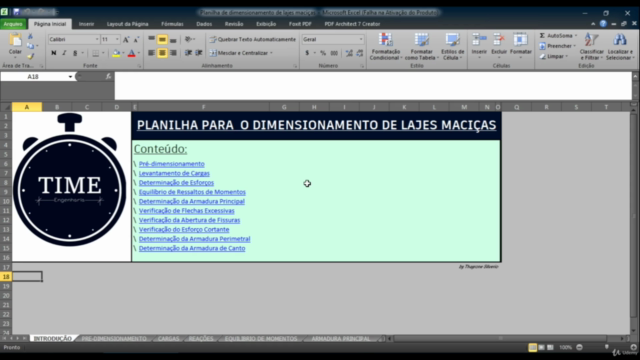Click the zoom slider in status bar
The image size is (640, 360).
(x=607, y=347)
